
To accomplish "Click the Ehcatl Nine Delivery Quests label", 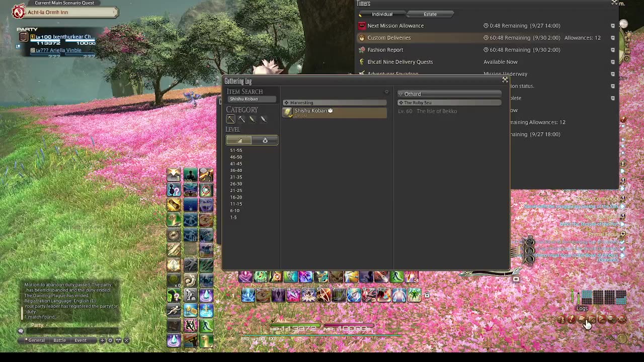I will tap(400, 62).
